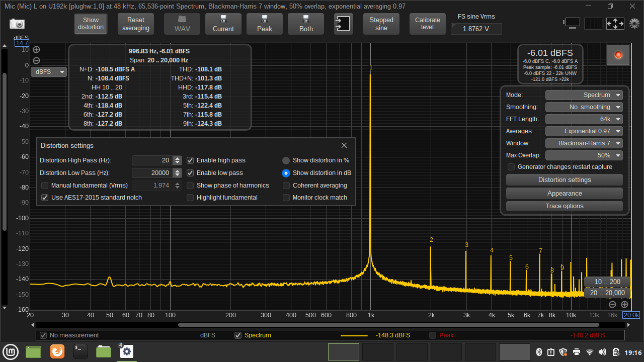644x362 pixels.
Task: Click the yellow Spectrum trace color line
Action: pyautogui.click(x=354, y=335)
